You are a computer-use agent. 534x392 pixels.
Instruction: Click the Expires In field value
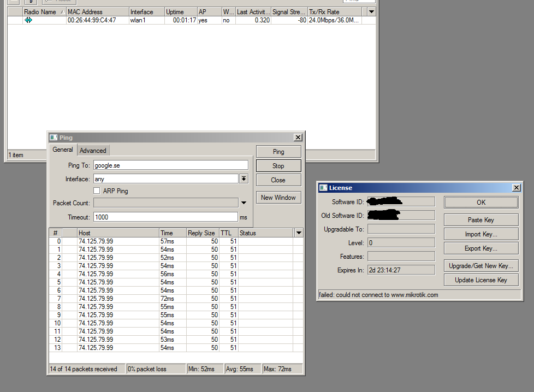tap(401, 270)
